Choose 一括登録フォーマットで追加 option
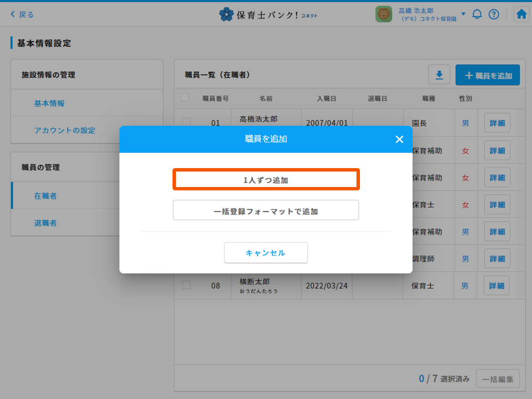Screen dimensions: 532x399 (266, 211)
